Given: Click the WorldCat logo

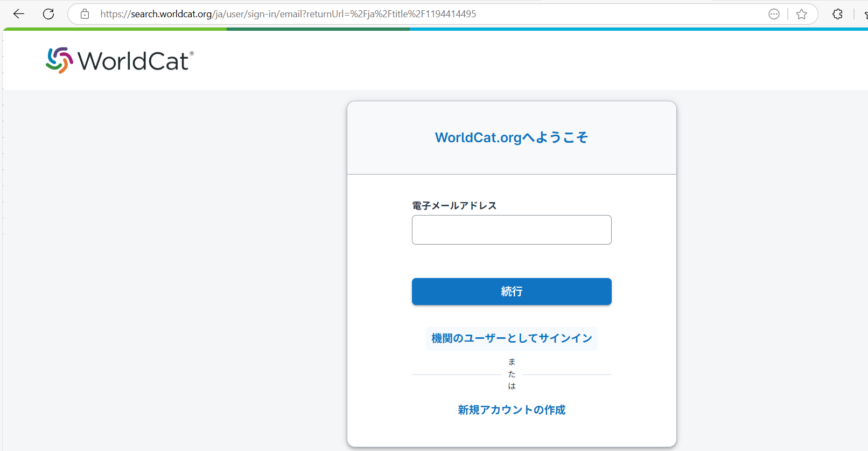Looking at the screenshot, I should tap(120, 60).
